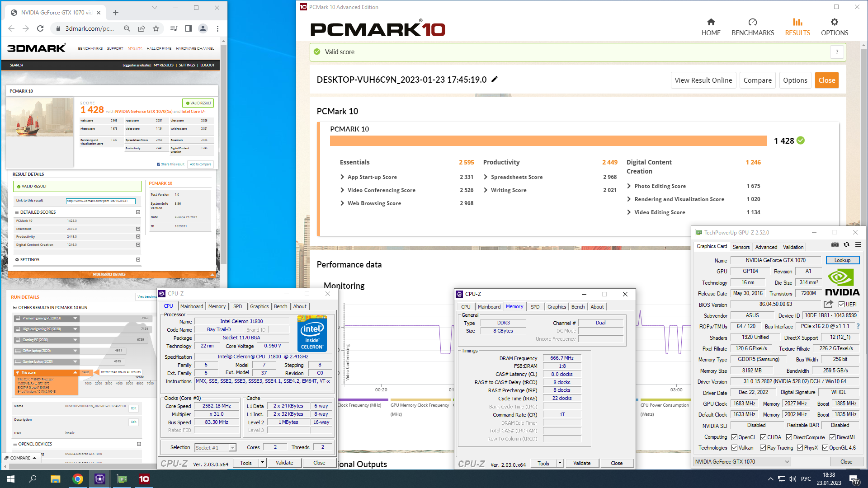Reload the Chrome page
Screen dimensions: 868x488
pyautogui.click(x=40, y=28)
